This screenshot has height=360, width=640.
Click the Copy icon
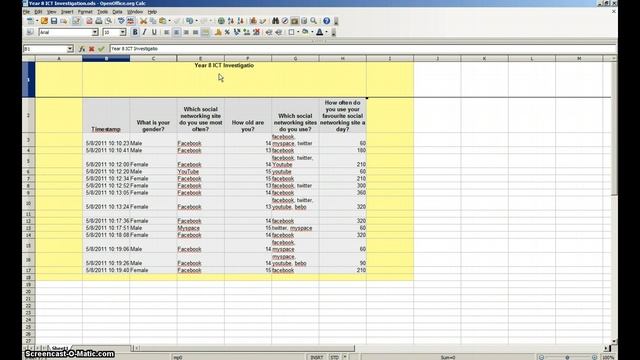pyautogui.click(x=153, y=21)
